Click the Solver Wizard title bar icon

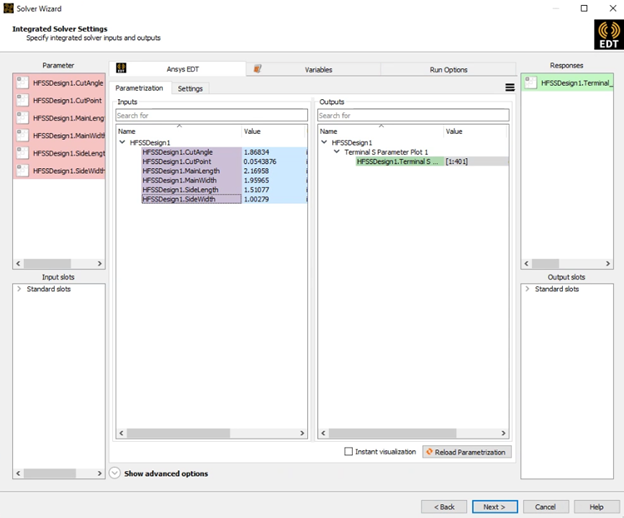click(8, 8)
